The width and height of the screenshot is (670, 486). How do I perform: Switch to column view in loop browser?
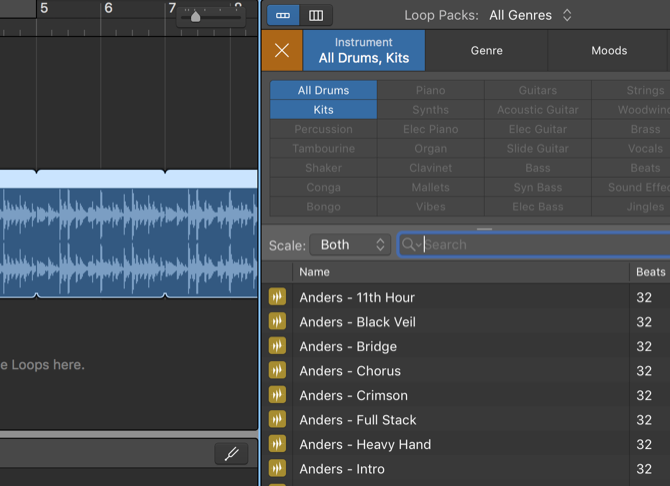[x=316, y=15]
